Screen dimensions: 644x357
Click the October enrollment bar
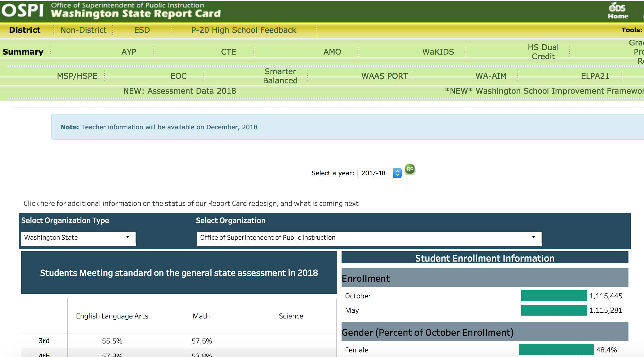click(554, 296)
